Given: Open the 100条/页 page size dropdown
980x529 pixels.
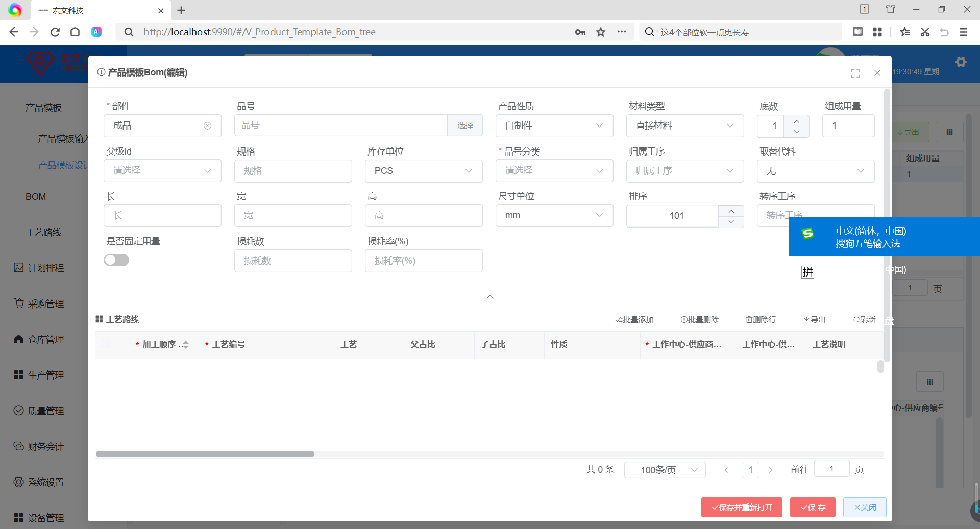Looking at the screenshot, I should (665, 470).
